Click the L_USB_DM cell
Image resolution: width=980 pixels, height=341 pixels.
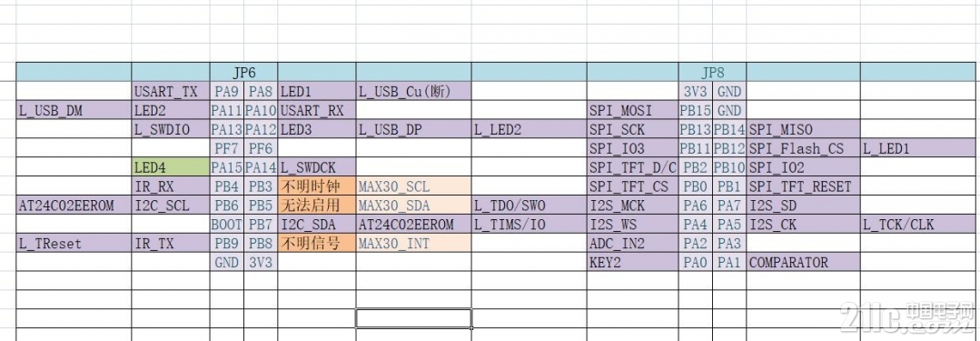coord(74,111)
